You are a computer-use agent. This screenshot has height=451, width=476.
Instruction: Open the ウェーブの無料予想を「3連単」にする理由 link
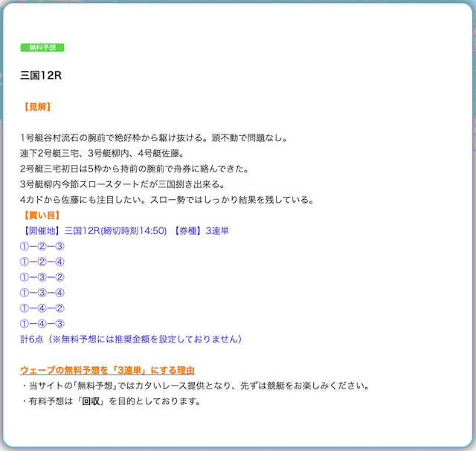[x=107, y=370]
